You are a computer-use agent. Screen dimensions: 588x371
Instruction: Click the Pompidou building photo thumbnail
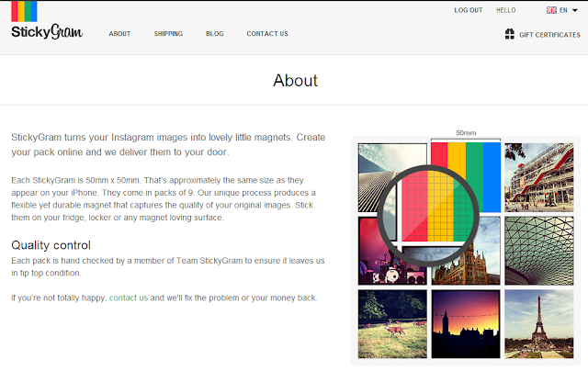[x=539, y=177]
